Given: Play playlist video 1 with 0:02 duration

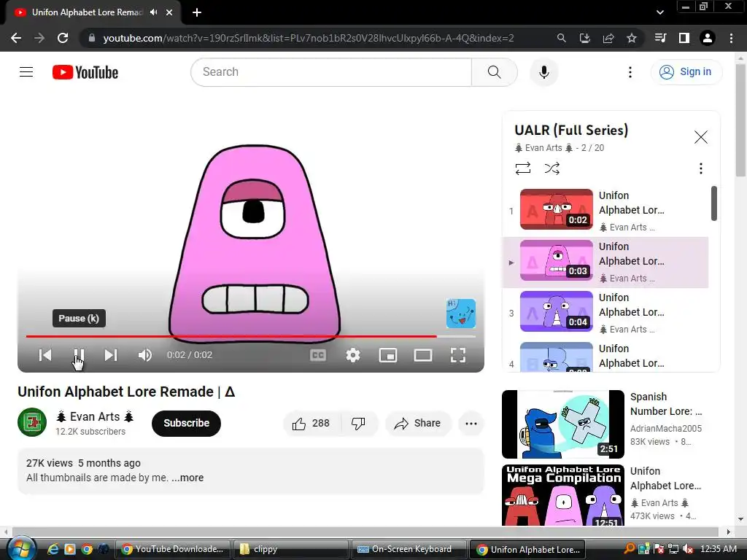Looking at the screenshot, I should [x=605, y=211].
